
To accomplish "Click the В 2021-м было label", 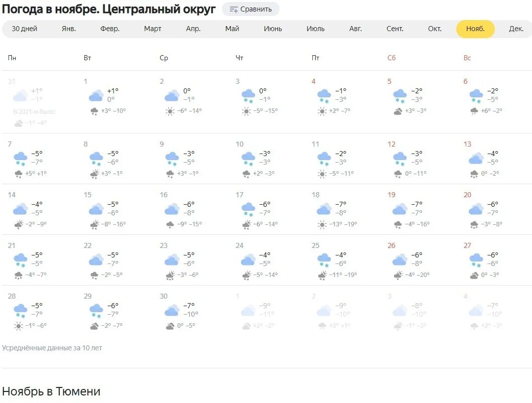I will tap(34, 111).
